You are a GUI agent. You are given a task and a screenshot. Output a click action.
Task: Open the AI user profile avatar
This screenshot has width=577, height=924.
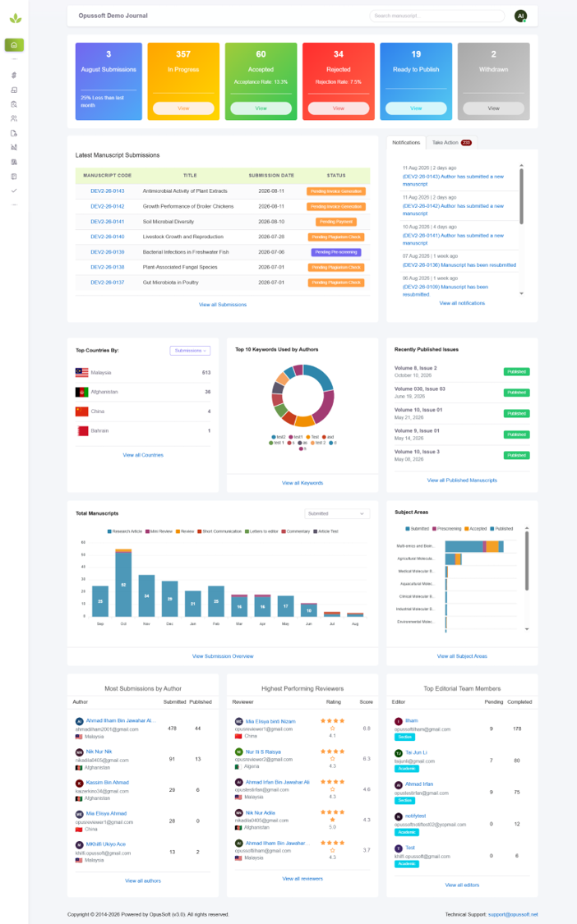tap(520, 16)
